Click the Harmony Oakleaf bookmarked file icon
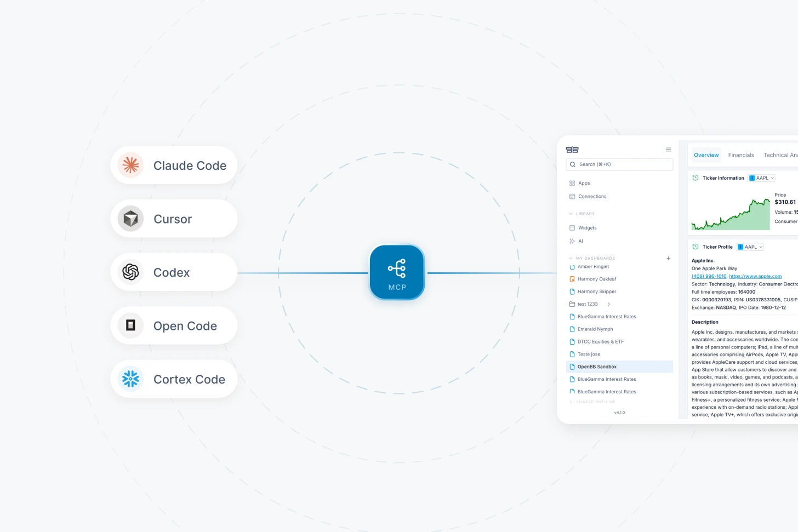The image size is (798, 532). pos(572,279)
